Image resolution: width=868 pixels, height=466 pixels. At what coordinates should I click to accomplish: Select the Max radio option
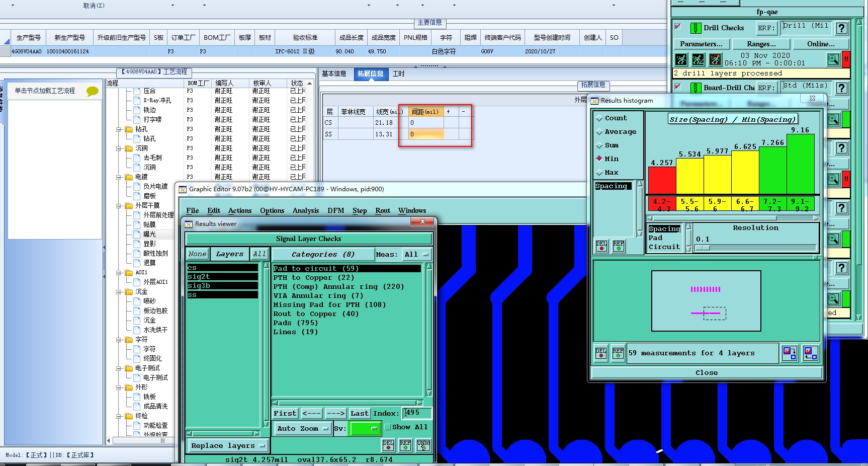(599, 173)
